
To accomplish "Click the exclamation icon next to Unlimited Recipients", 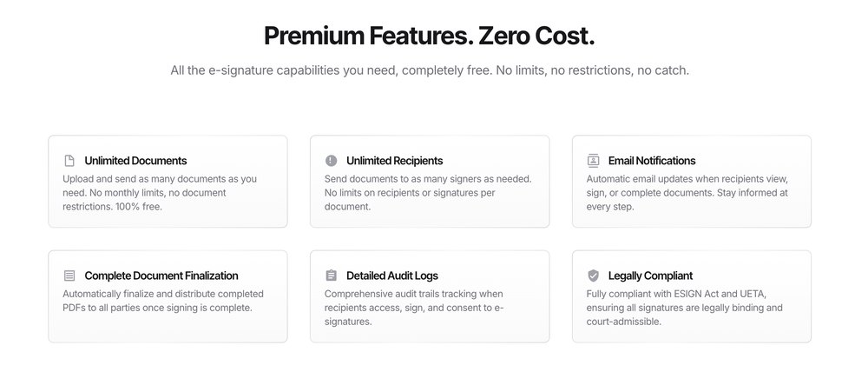I will pos(331,161).
